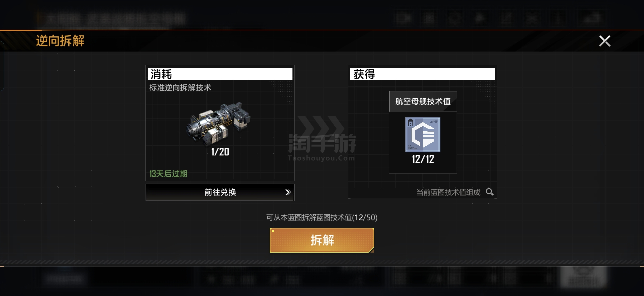The image size is (644, 296).
Task: Click the green 13天后过期 expiry text
Action: click(x=168, y=174)
